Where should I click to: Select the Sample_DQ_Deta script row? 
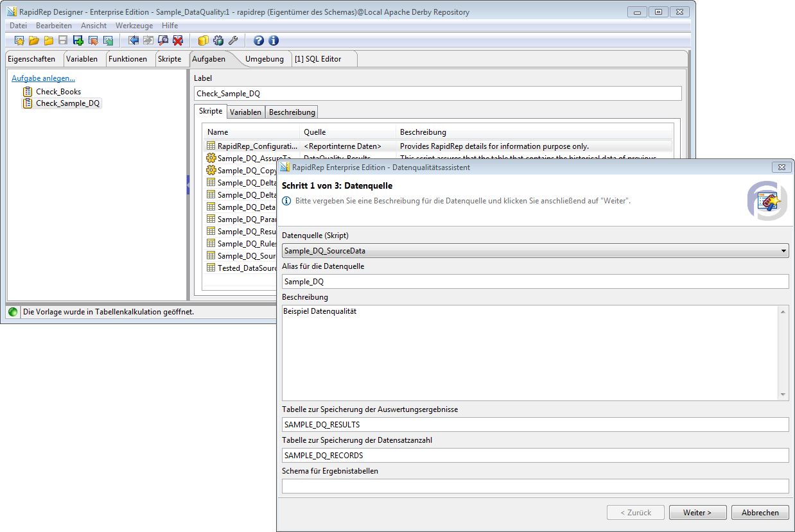click(x=241, y=207)
